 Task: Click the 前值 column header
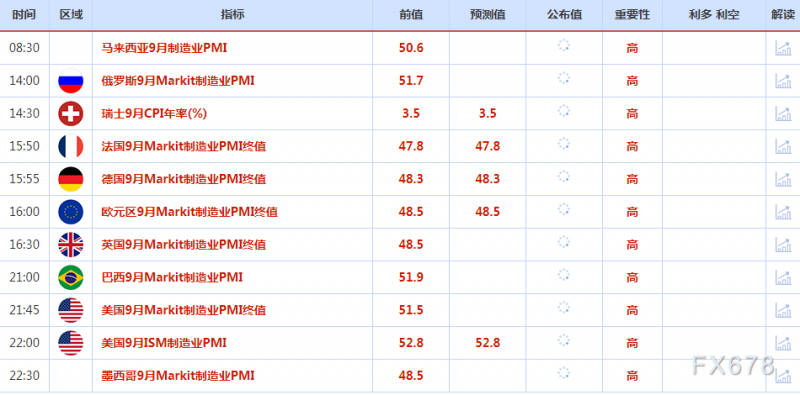pos(411,14)
